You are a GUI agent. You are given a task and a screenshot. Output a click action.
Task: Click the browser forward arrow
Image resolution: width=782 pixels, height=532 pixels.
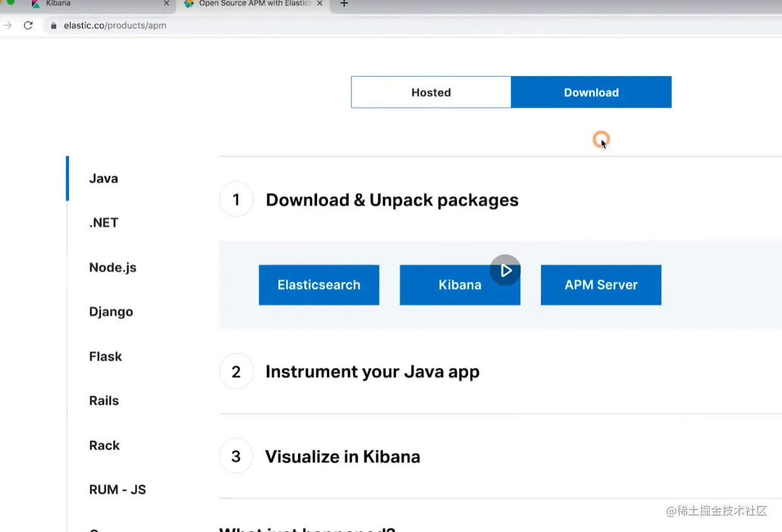pos(7,26)
